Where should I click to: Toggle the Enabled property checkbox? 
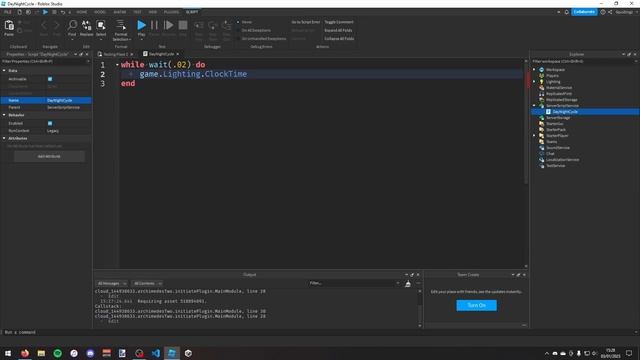[x=50, y=123]
